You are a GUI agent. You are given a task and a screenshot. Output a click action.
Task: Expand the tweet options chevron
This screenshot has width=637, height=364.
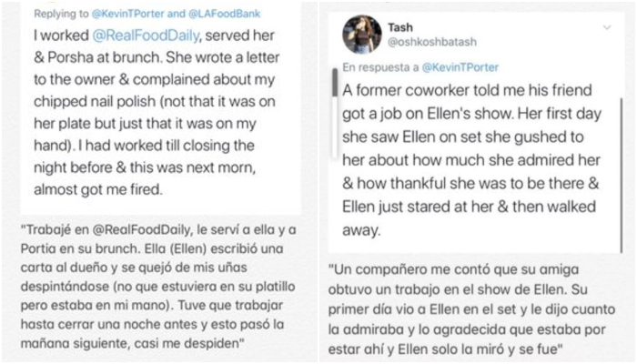pos(607,28)
